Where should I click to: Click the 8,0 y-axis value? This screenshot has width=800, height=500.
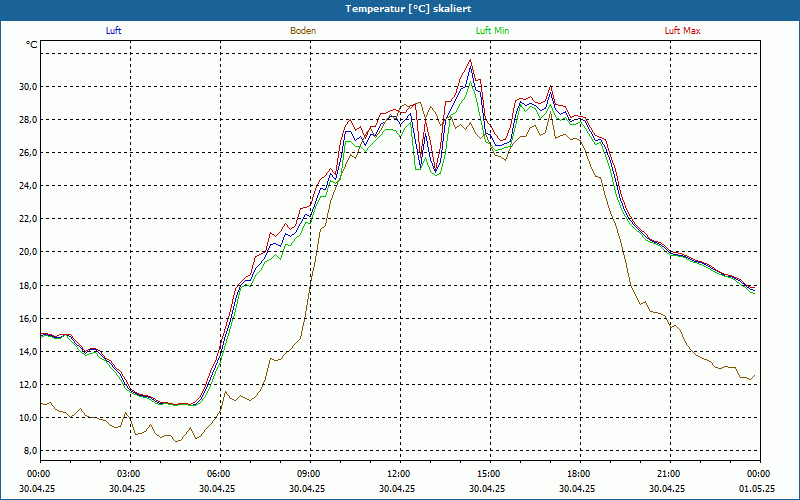(x=31, y=451)
